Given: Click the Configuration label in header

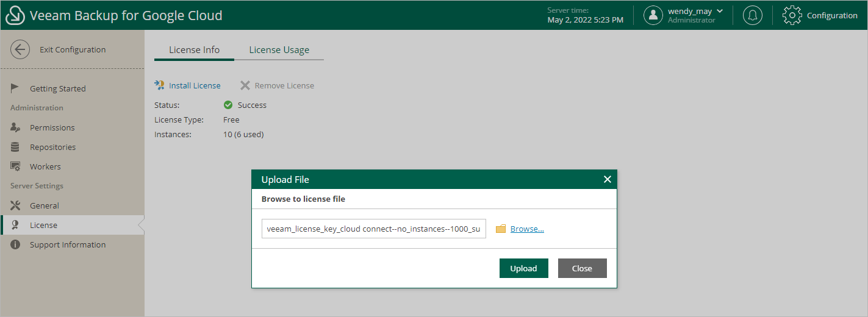Looking at the screenshot, I should click(x=832, y=15).
